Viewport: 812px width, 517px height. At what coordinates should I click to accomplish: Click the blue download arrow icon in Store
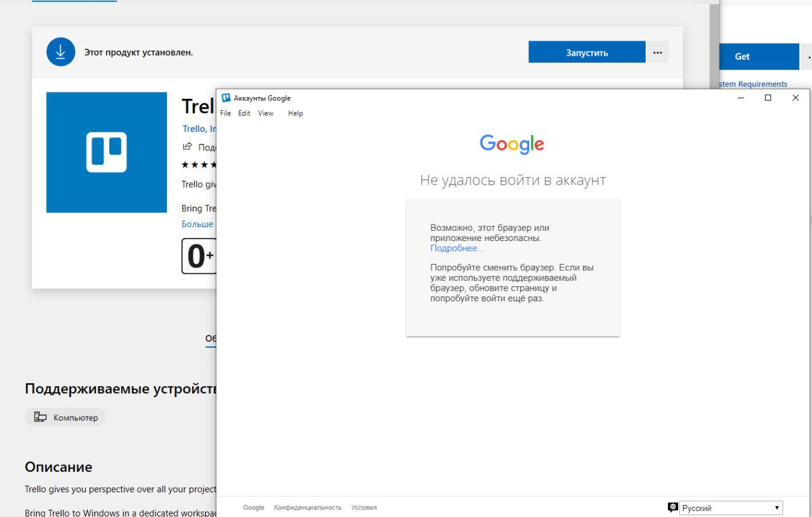coord(61,52)
